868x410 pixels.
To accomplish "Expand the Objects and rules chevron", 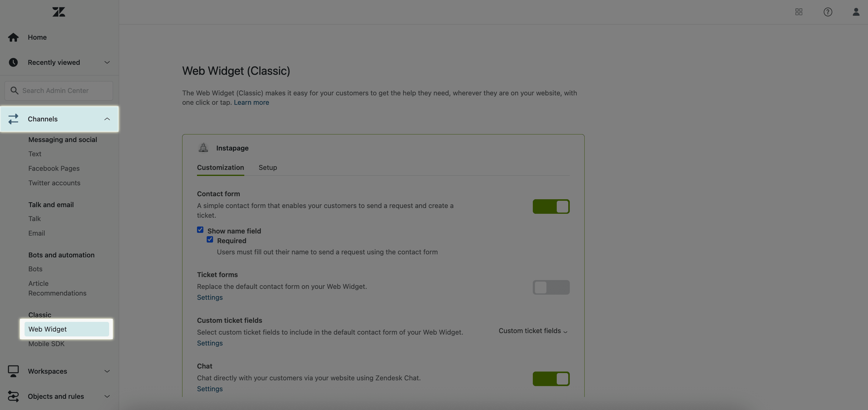I will [x=107, y=396].
